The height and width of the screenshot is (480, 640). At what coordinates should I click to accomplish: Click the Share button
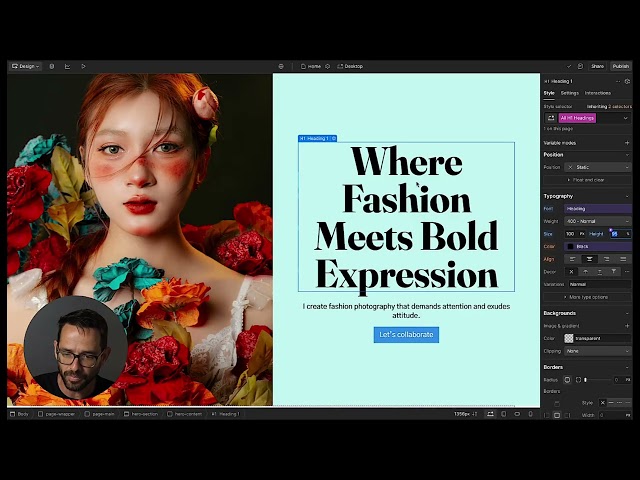[x=597, y=66]
